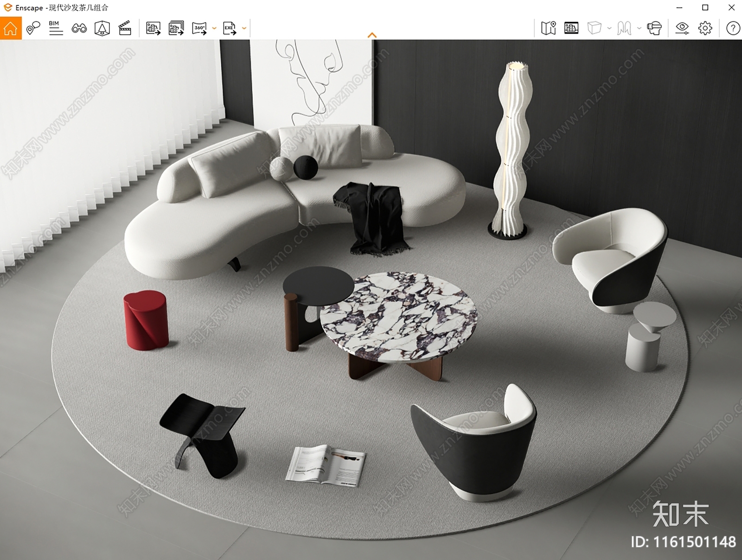Open the visual settings panel with the eye icon
The width and height of the screenshot is (742, 560).
click(682, 28)
